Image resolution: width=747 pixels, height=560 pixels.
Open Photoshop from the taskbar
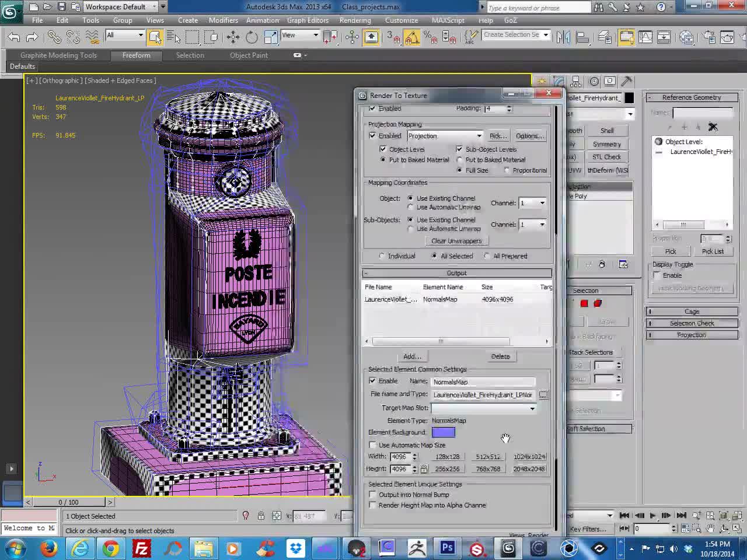(448, 548)
